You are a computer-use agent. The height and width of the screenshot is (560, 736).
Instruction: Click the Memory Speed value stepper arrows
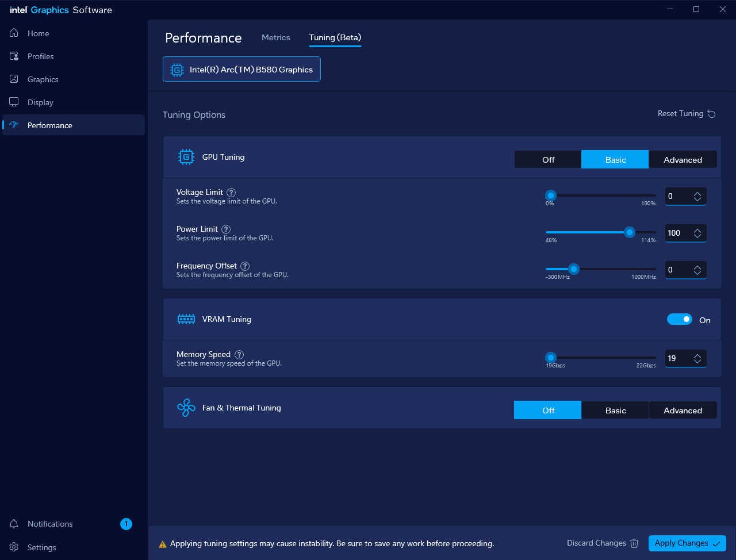point(697,359)
